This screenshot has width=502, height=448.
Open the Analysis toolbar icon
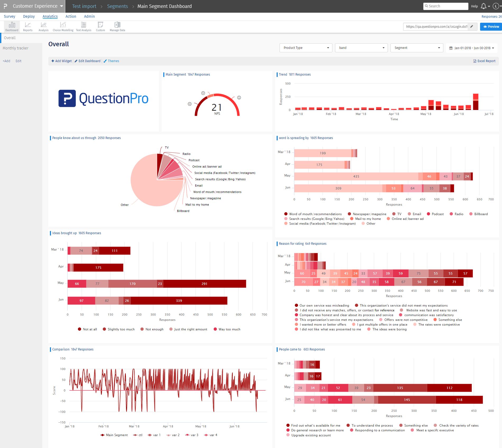(44, 27)
